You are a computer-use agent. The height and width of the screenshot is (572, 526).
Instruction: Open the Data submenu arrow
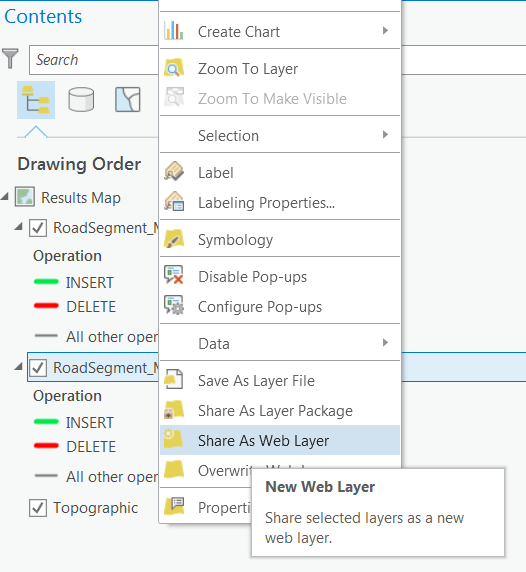coord(385,343)
